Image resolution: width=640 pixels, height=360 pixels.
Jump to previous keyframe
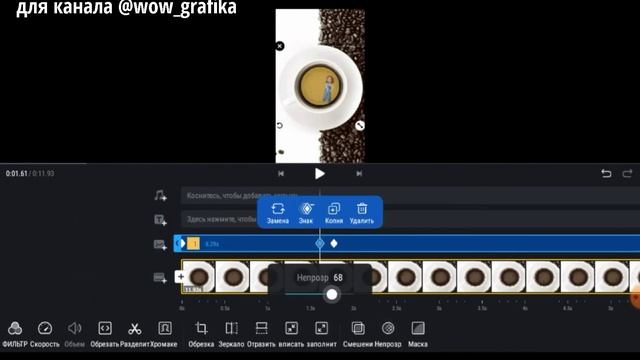[x=281, y=173]
